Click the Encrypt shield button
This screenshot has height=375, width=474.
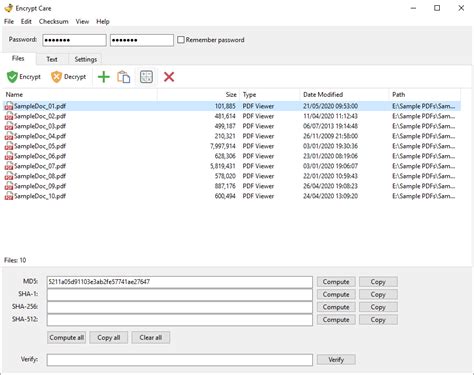pos(24,77)
